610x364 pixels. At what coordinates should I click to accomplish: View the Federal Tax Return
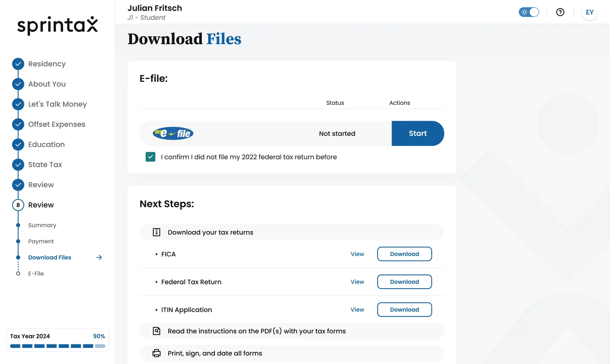(x=357, y=282)
